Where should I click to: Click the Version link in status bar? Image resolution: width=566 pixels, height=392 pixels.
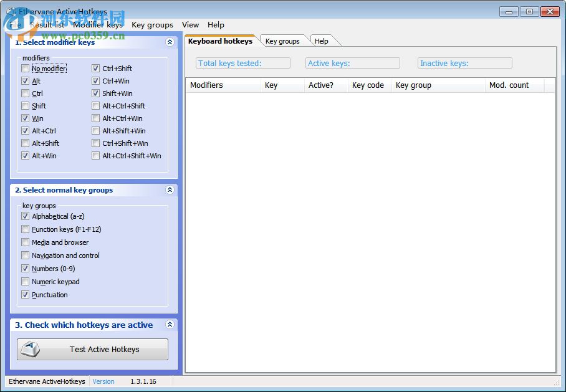(x=103, y=381)
